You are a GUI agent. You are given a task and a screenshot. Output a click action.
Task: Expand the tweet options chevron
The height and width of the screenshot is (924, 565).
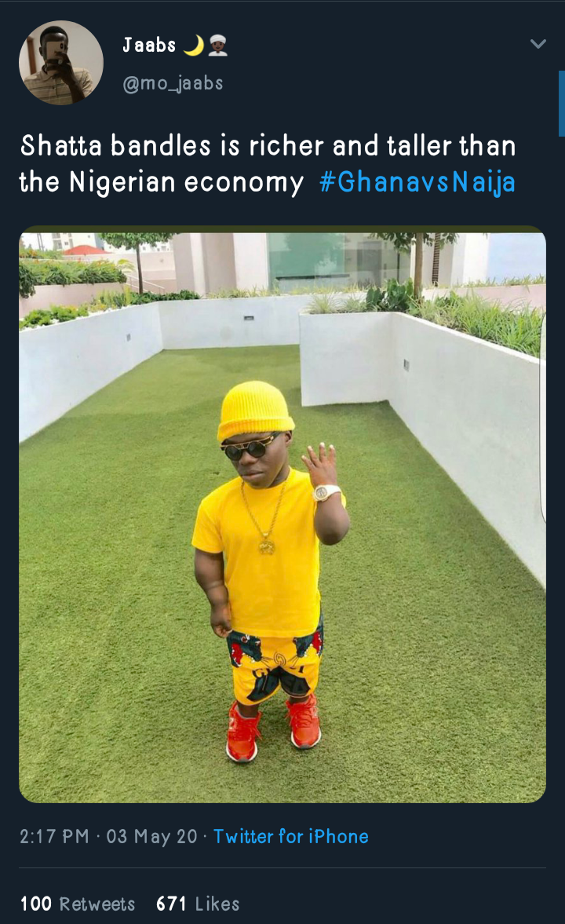(x=538, y=44)
